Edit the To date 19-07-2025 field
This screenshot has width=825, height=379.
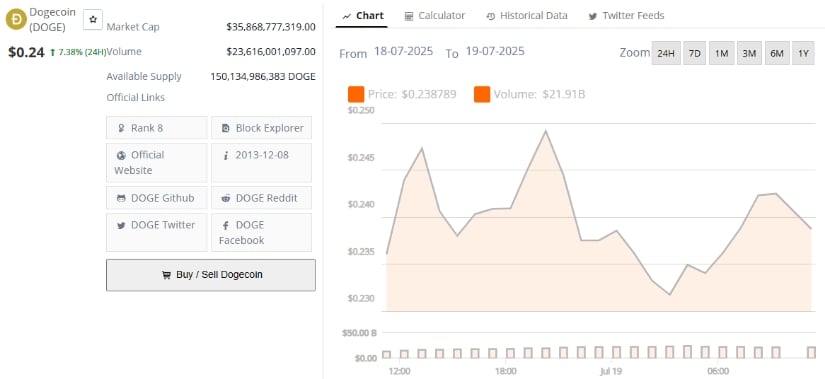(x=495, y=52)
